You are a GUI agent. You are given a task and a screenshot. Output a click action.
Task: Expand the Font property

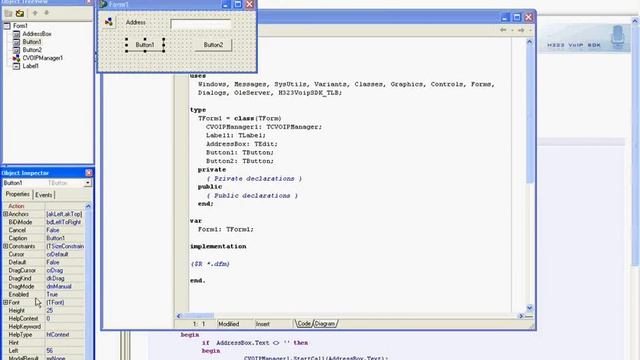[6, 302]
